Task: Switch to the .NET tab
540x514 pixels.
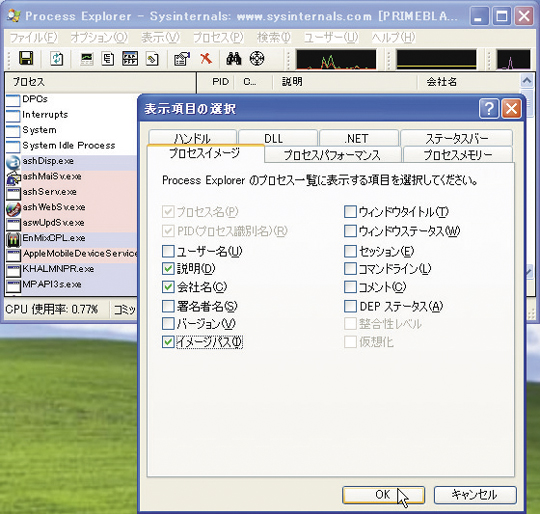Action: coord(359,138)
